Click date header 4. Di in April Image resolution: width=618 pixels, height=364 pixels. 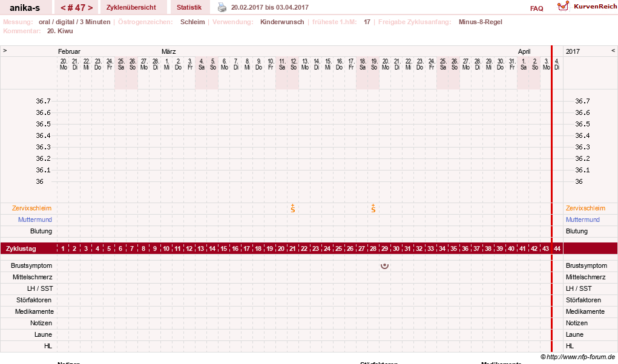557,64
